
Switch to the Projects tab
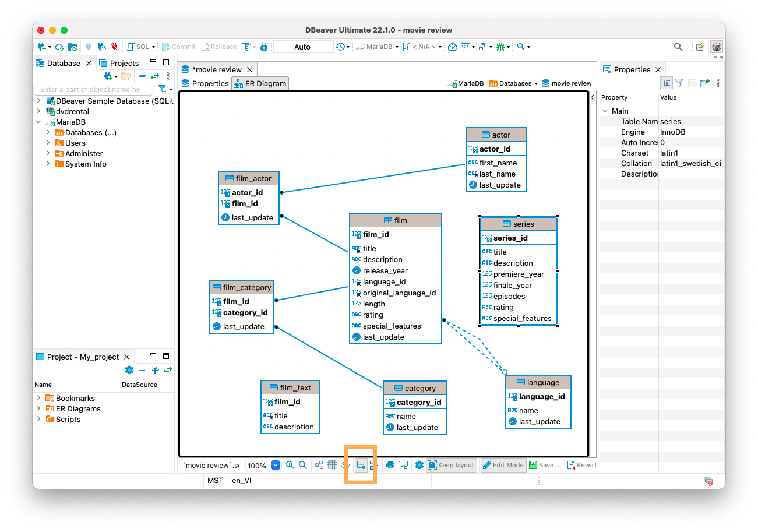[119, 63]
